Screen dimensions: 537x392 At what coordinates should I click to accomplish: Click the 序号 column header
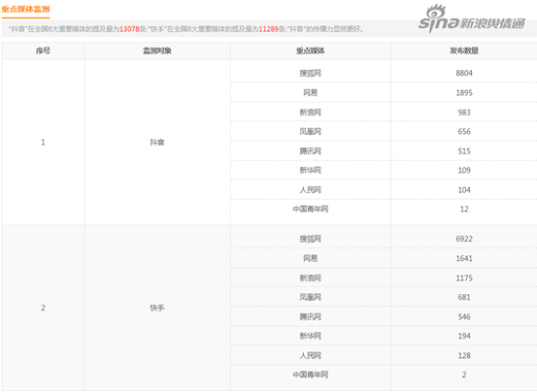43,50
